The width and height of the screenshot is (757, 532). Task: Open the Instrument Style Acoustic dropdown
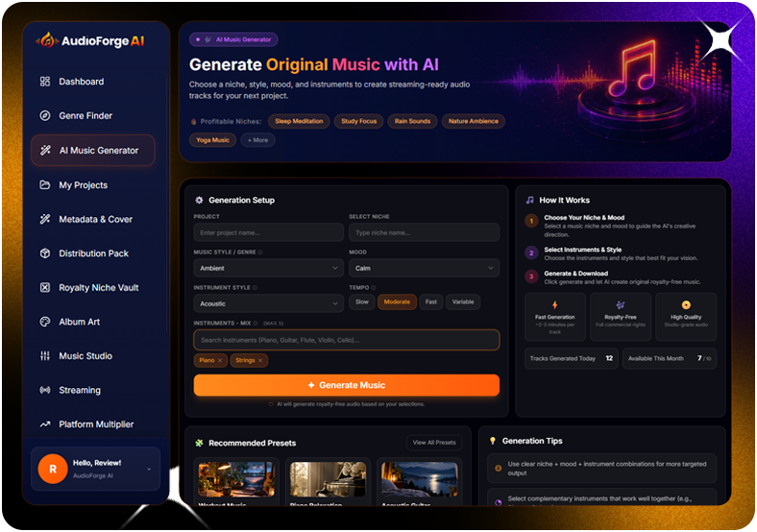268,303
